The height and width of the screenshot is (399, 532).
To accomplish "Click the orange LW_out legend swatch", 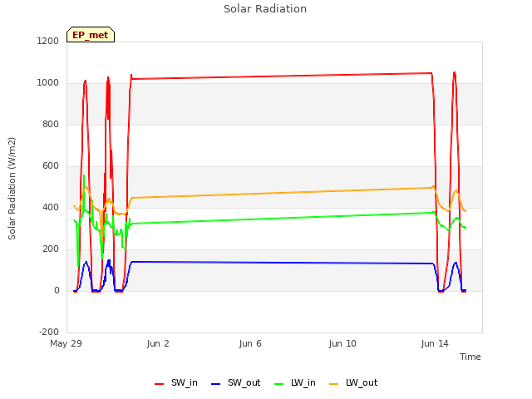I will (x=334, y=384).
